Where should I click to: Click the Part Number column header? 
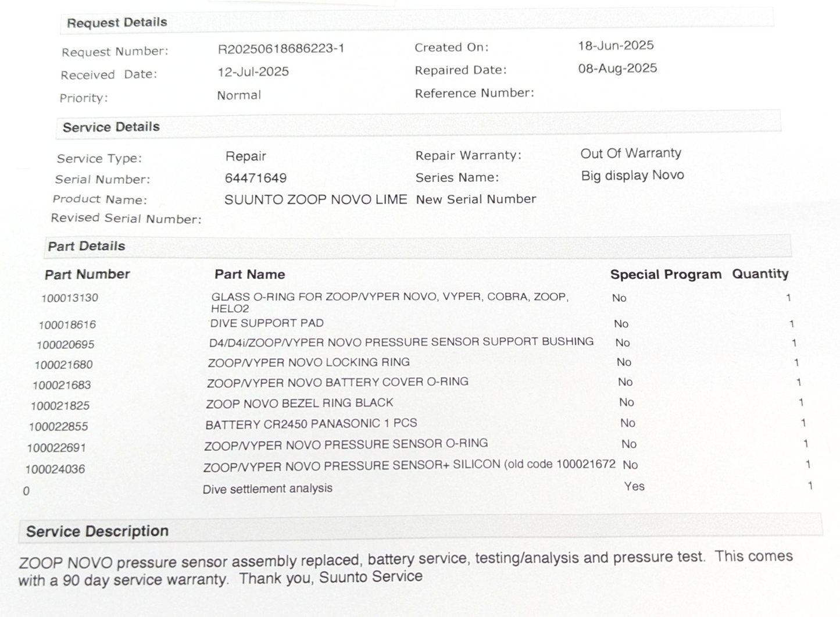coord(87,274)
